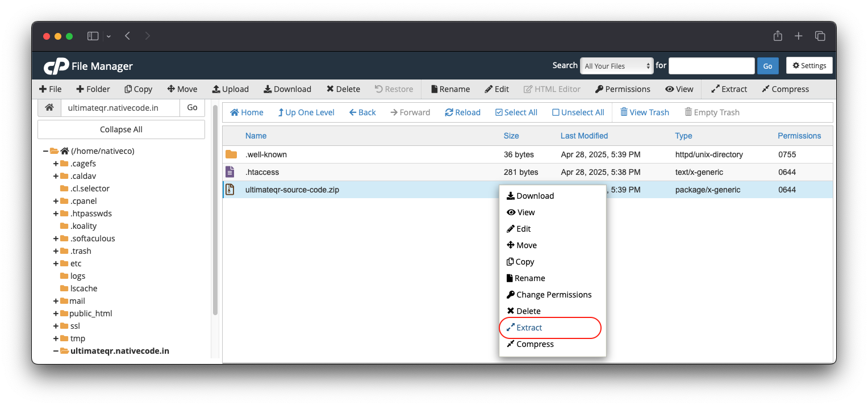Open Permissions key icon in toolbar
Image resolution: width=868 pixels, height=406 pixels.
pyautogui.click(x=599, y=89)
